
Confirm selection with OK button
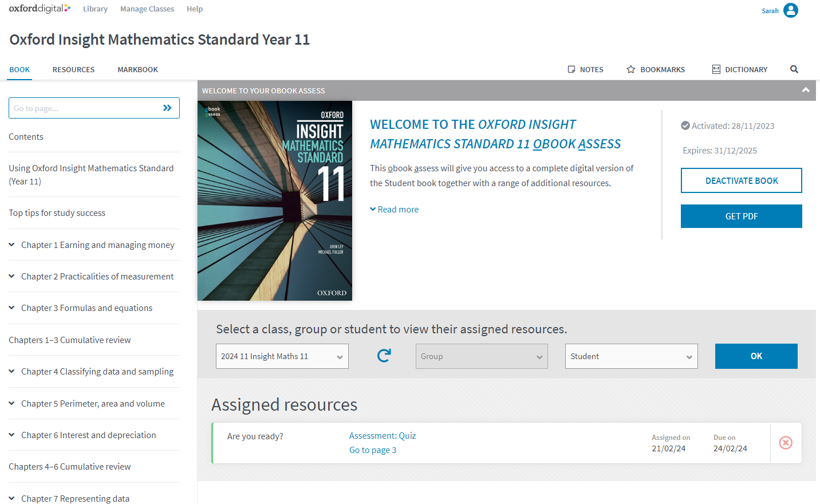(756, 356)
